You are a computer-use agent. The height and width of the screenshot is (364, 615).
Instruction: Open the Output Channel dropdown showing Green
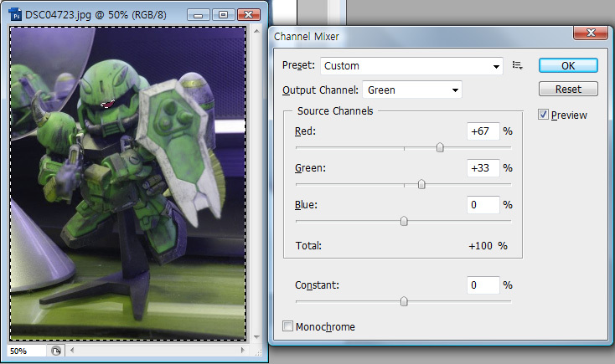click(412, 90)
